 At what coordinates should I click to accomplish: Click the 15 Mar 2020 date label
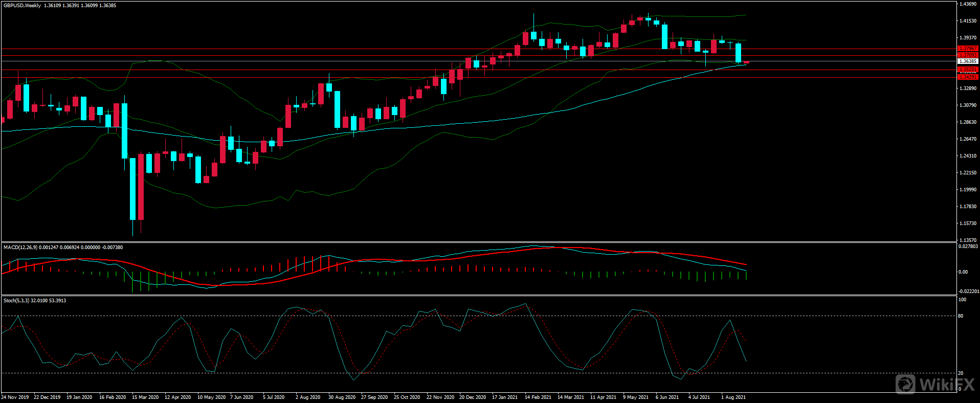click(x=145, y=397)
